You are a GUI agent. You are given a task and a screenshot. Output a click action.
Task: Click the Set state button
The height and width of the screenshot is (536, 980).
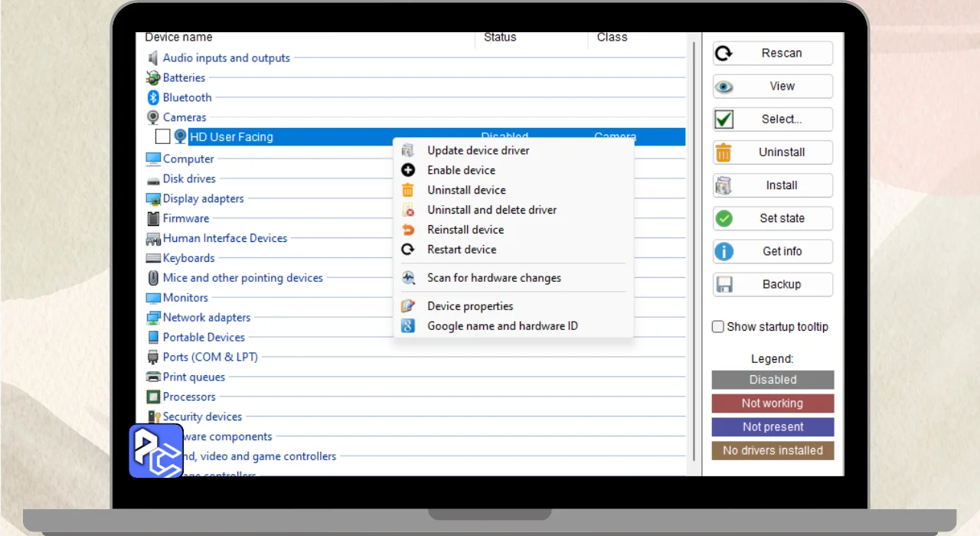pyautogui.click(x=773, y=218)
